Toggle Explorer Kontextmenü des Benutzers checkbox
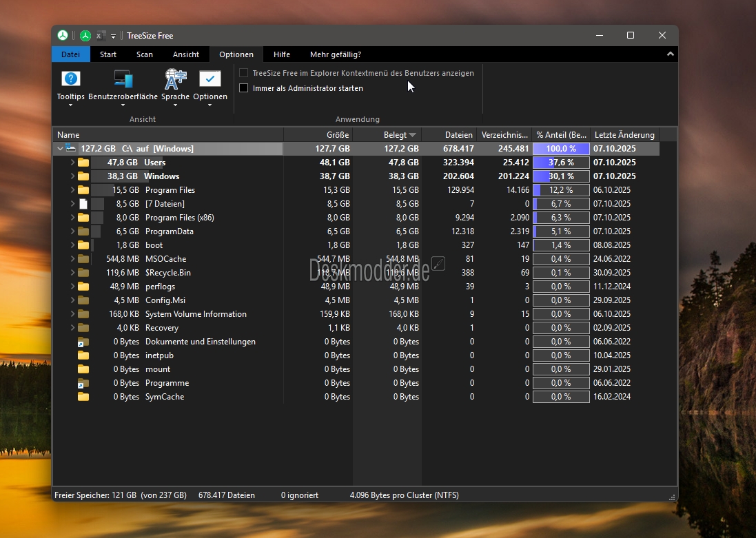The width and height of the screenshot is (756, 538). point(243,73)
